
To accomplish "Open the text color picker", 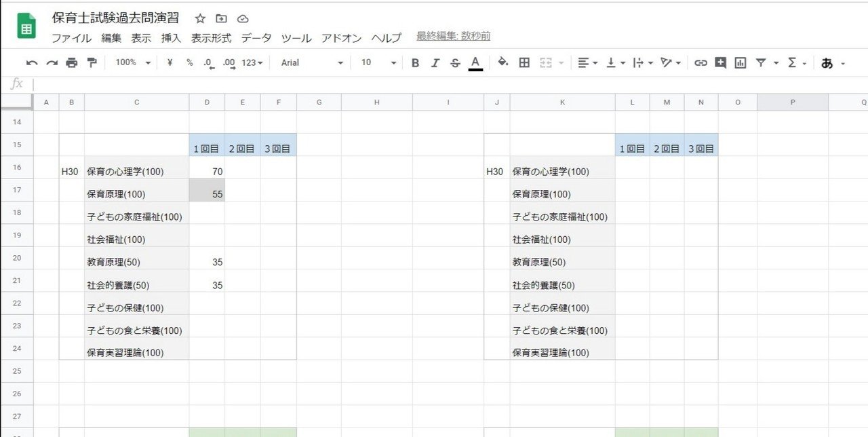I will point(475,63).
